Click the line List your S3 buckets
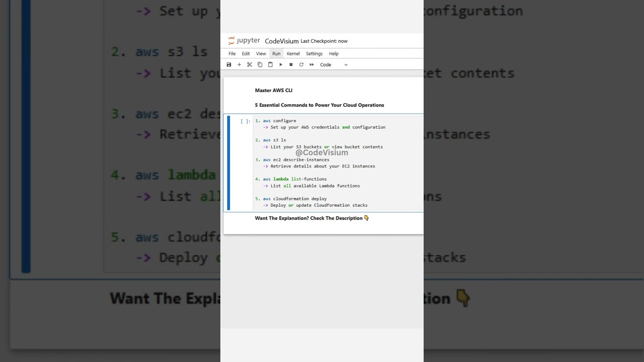This screenshot has height=362, width=644. pos(323,147)
